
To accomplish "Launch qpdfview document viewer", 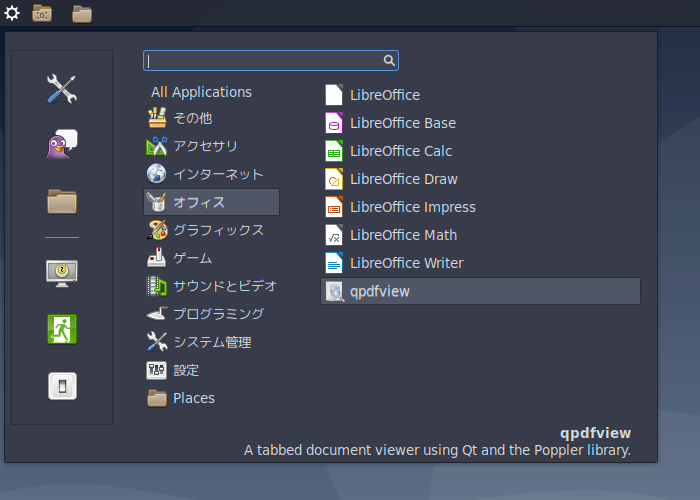I will (x=480, y=291).
